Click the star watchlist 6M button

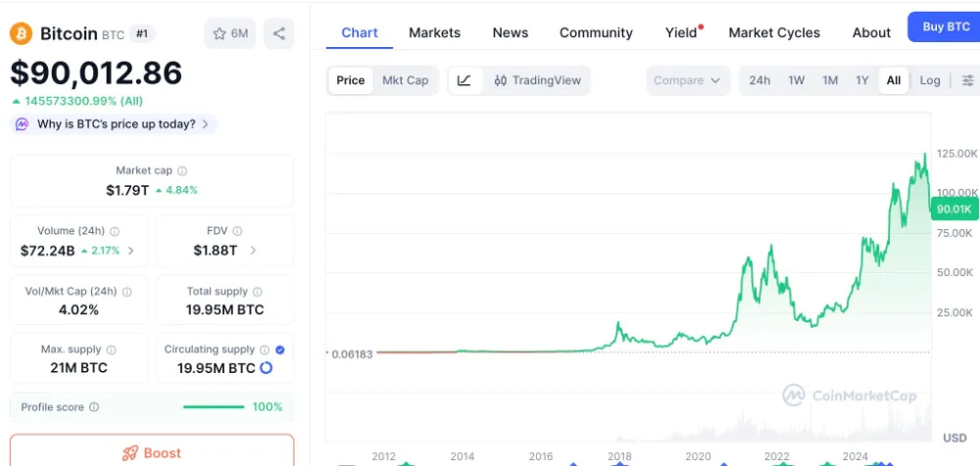230,33
